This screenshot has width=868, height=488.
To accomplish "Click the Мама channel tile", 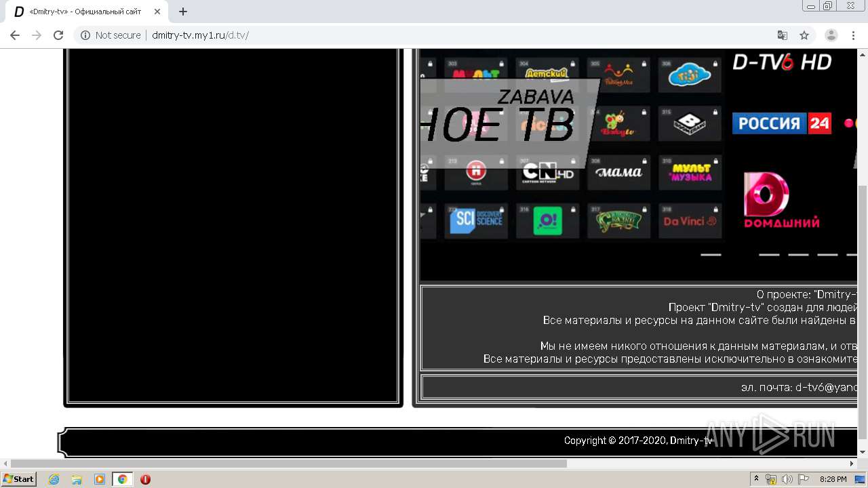I will point(618,172).
